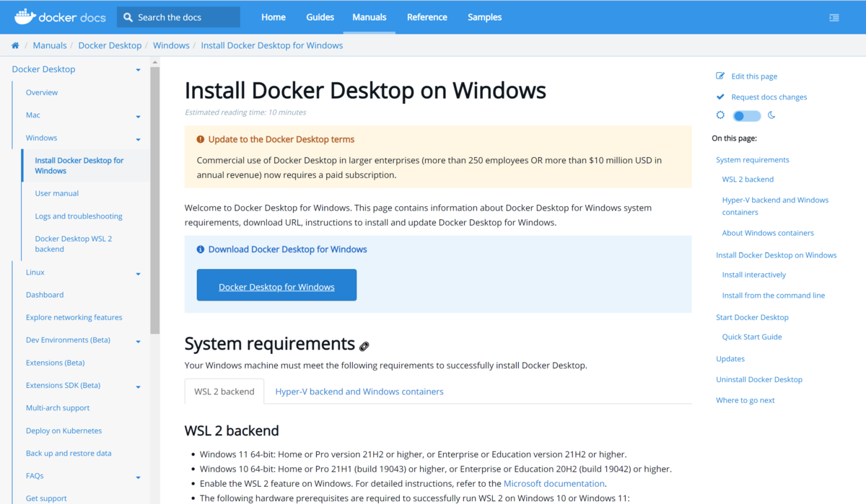Click the Docker Desktop for Windows download button
Viewport: 866px width, 504px height.
[276, 286]
